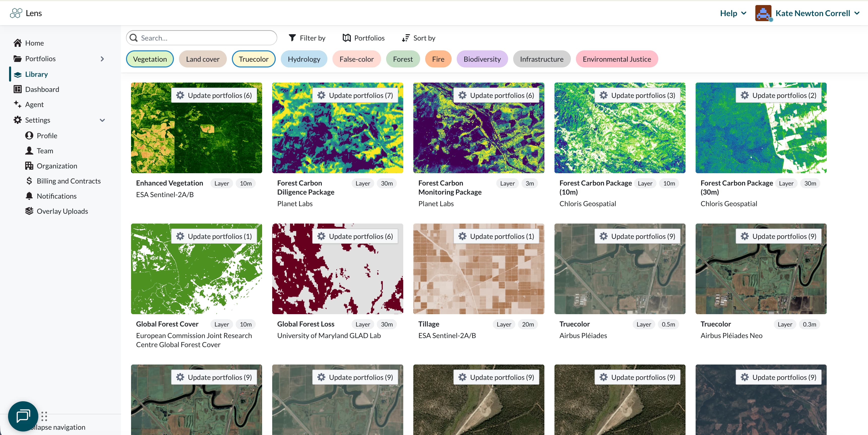Image resolution: width=868 pixels, height=435 pixels.
Task: Open the Notifications bell item
Action: (x=56, y=196)
